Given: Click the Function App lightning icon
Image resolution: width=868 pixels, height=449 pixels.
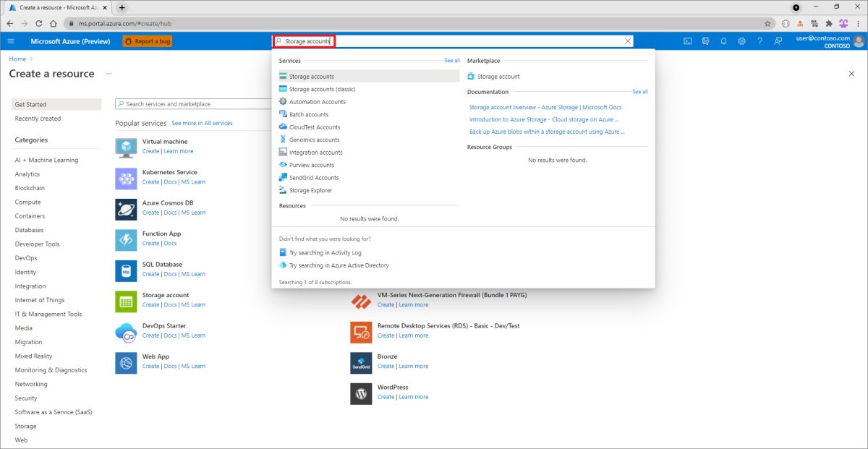Looking at the screenshot, I should point(126,239).
